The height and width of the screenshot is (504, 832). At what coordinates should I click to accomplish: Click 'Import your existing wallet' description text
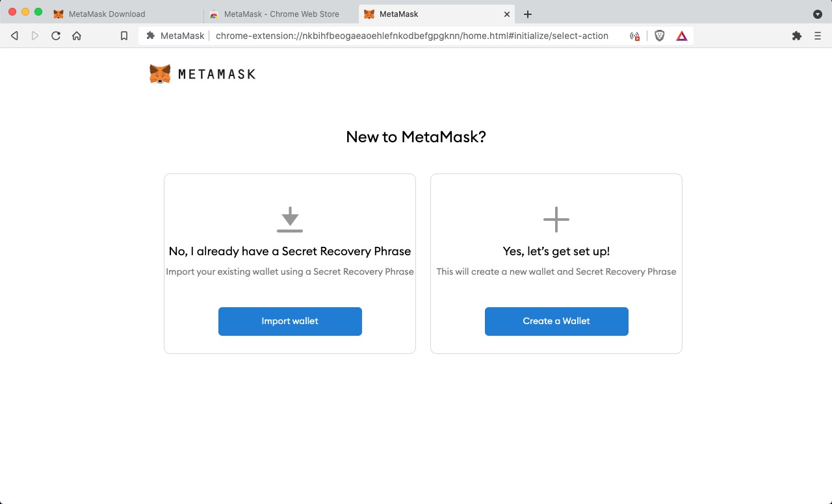point(290,271)
